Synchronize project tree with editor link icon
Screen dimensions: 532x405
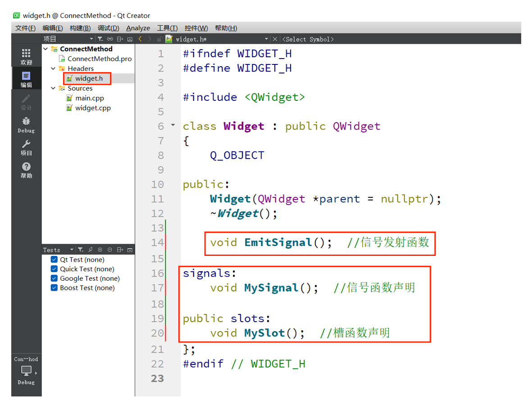tap(110, 39)
